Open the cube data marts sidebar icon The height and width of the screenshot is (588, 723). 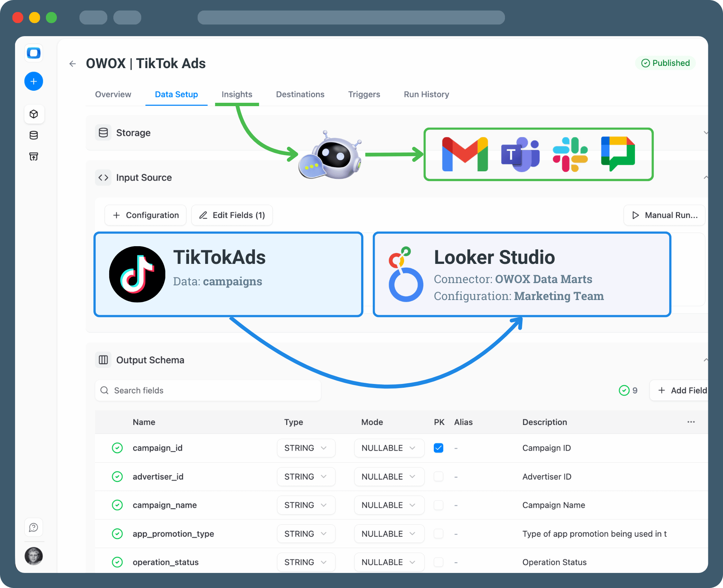(x=34, y=114)
